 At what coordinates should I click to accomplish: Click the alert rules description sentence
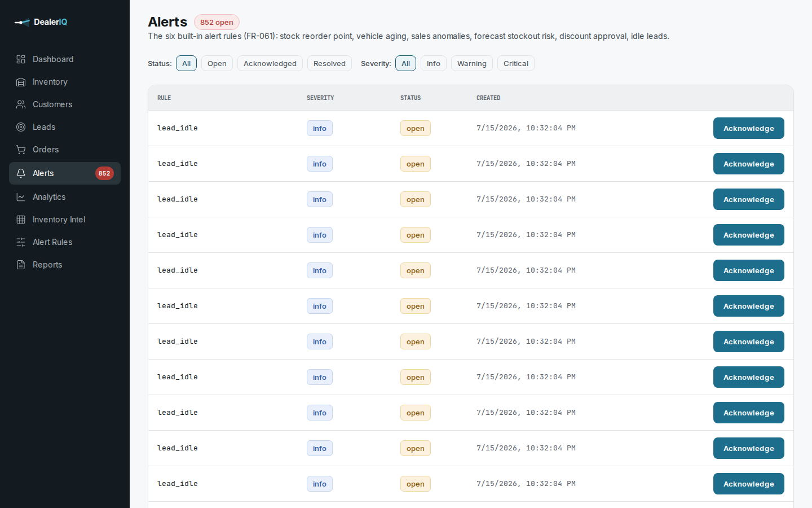click(408, 36)
